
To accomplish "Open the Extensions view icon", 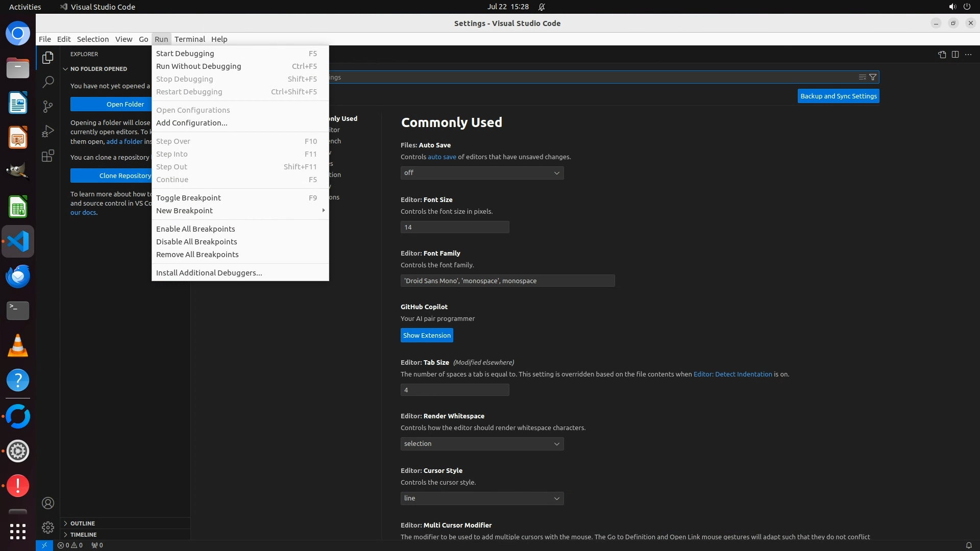I will (x=48, y=156).
